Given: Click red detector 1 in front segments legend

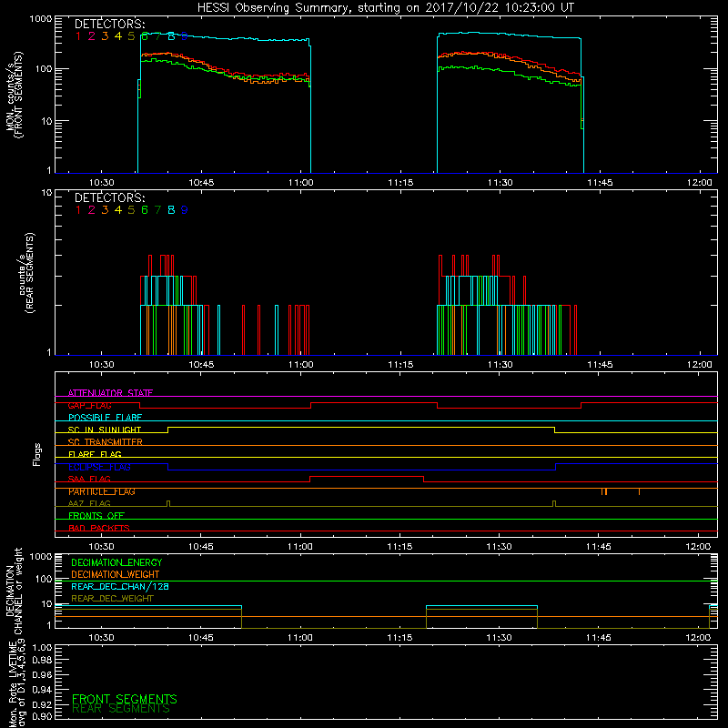Looking at the screenshot, I should pos(78,36).
